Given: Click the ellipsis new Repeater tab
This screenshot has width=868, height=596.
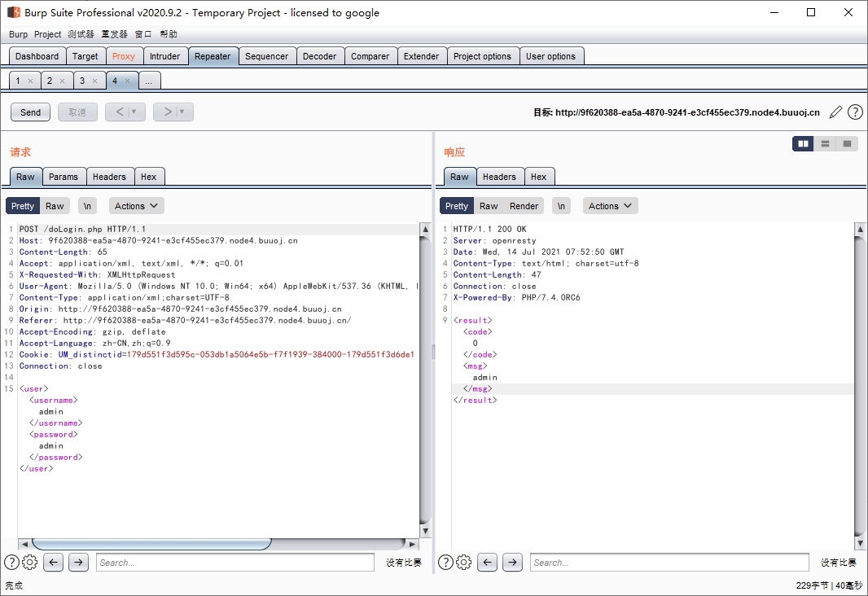Looking at the screenshot, I should pyautogui.click(x=149, y=81).
